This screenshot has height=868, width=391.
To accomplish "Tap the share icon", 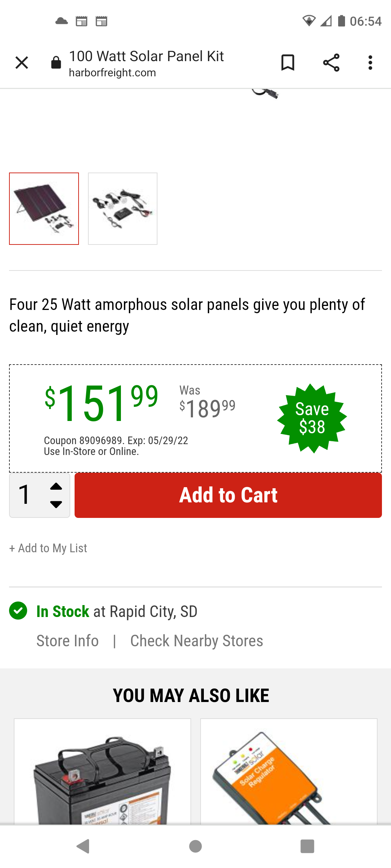I will click(x=331, y=63).
